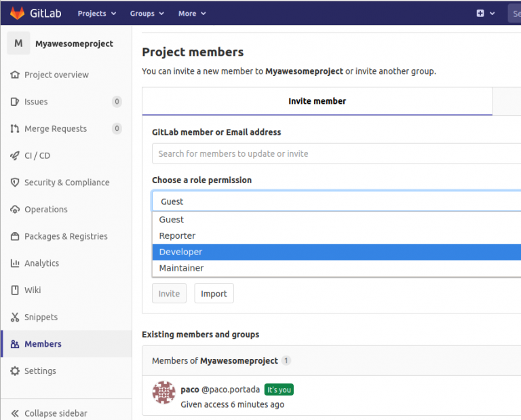521x420 pixels.
Task: Select Guest option in role list
Action: click(336, 220)
